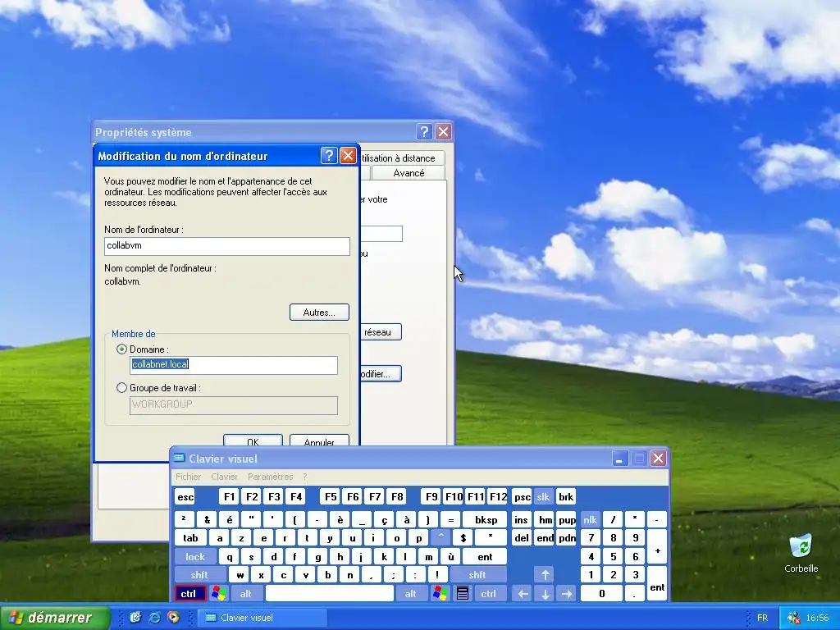The height and width of the screenshot is (630, 840).
Task: Toggle the lock key on visual keyboard
Action: pos(195,557)
